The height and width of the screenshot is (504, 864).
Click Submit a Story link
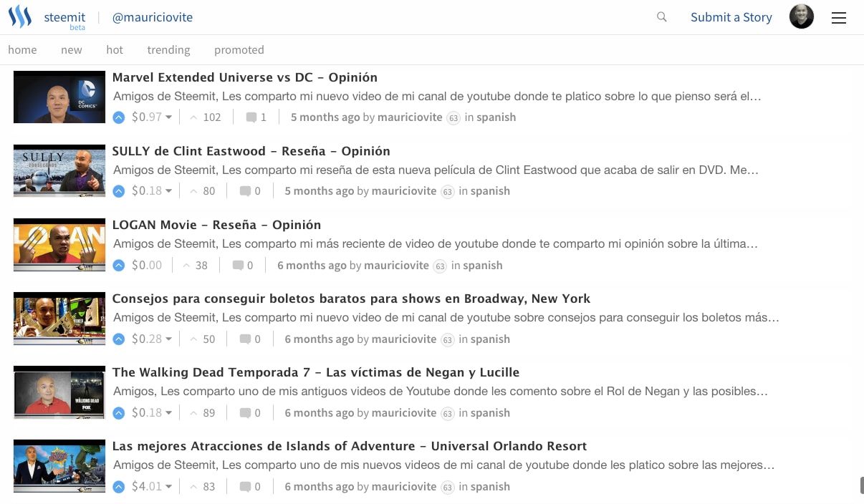pyautogui.click(x=731, y=17)
